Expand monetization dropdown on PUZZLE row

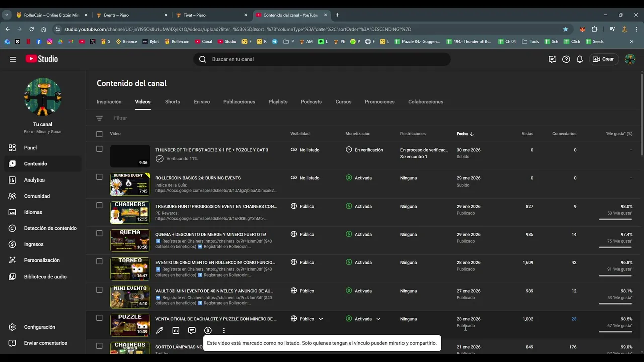pyautogui.click(x=378, y=319)
